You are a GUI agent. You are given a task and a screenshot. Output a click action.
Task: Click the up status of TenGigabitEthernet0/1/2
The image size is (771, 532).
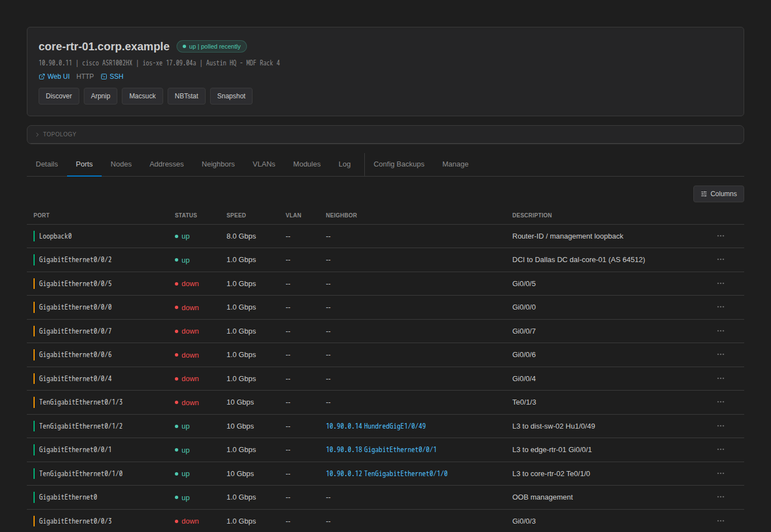click(182, 426)
